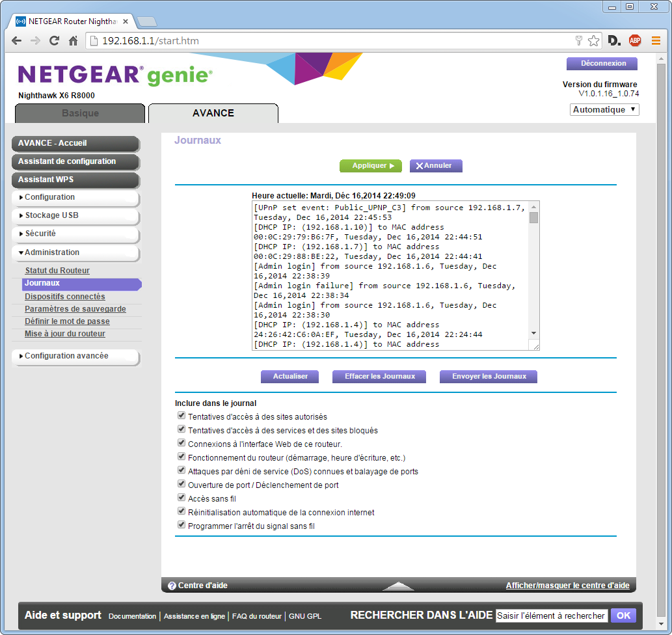Image resolution: width=672 pixels, height=635 pixels.
Task: Click the browser reload page icon
Action: tap(55, 41)
